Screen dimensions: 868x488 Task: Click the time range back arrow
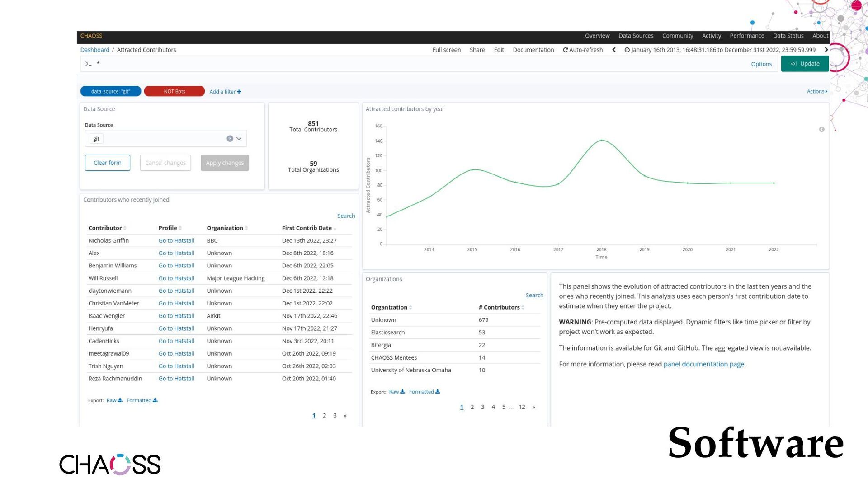[x=614, y=50]
